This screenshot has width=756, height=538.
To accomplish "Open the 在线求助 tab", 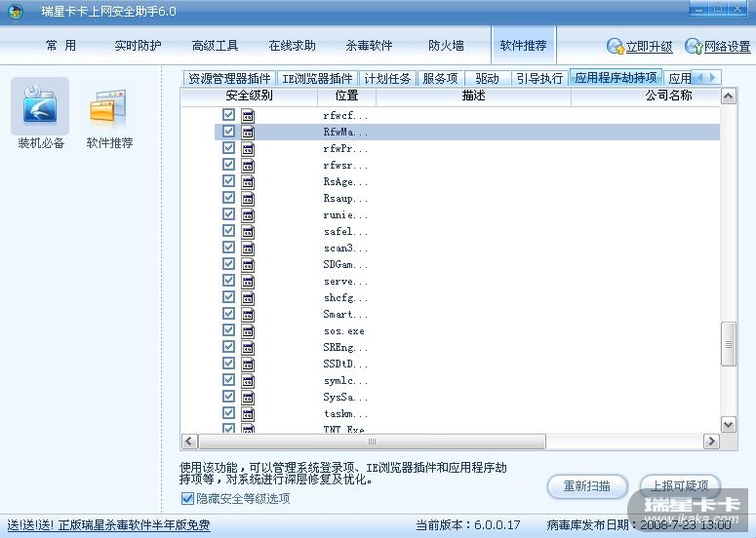I will 293,46.
